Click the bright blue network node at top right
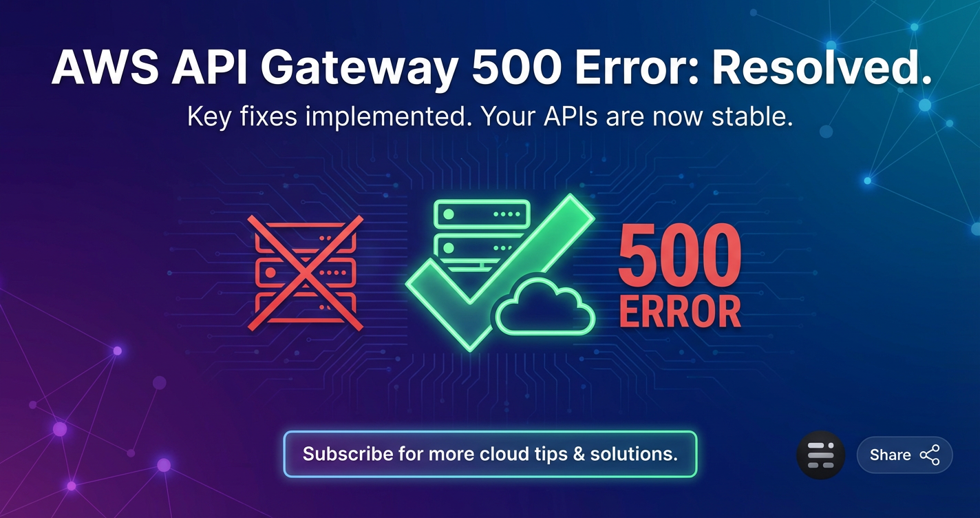This screenshot has width=980, height=518. (924, 105)
